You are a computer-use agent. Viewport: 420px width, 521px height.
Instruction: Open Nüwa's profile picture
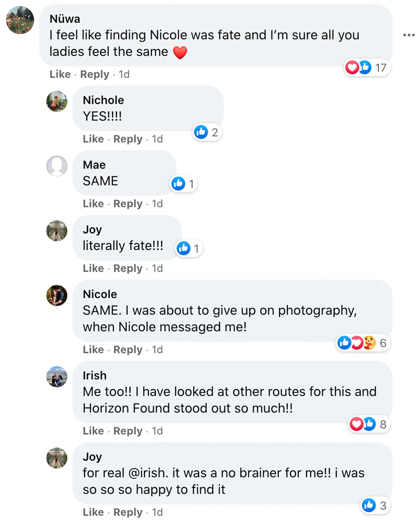click(20, 20)
